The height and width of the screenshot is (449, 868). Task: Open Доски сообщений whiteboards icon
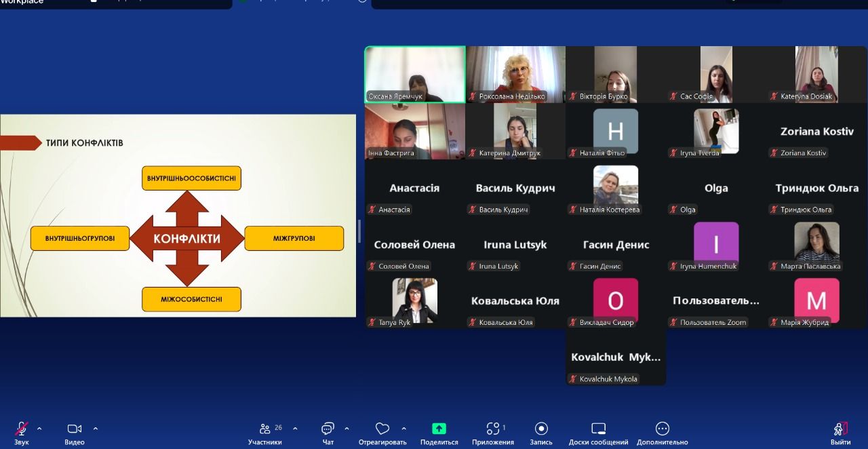point(598,429)
